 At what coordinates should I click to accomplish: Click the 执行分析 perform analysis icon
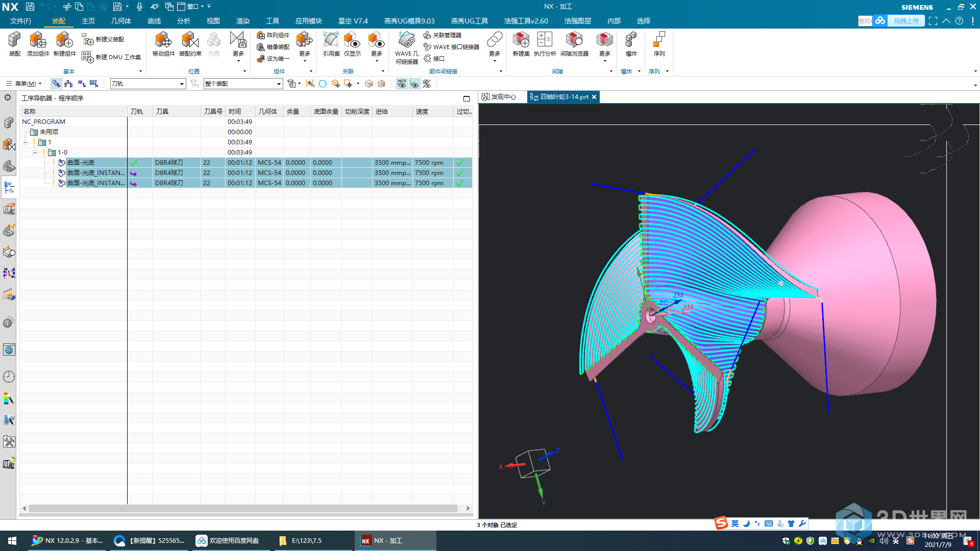click(545, 44)
